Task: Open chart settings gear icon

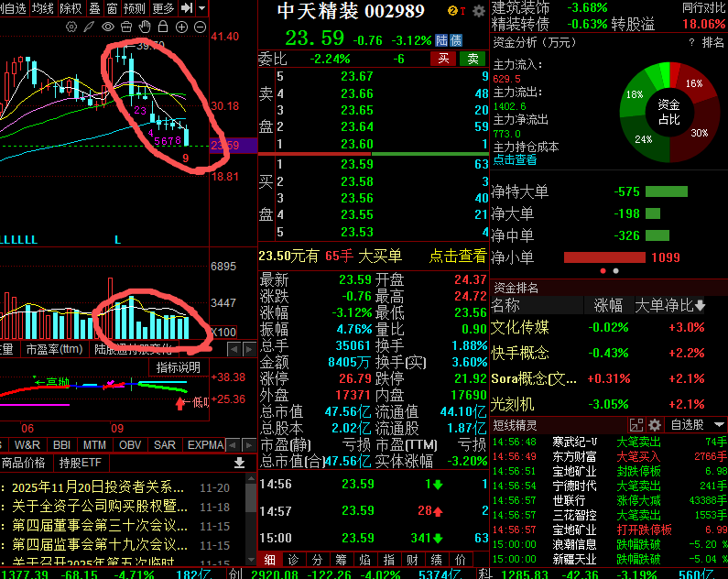Action: coord(71,27)
